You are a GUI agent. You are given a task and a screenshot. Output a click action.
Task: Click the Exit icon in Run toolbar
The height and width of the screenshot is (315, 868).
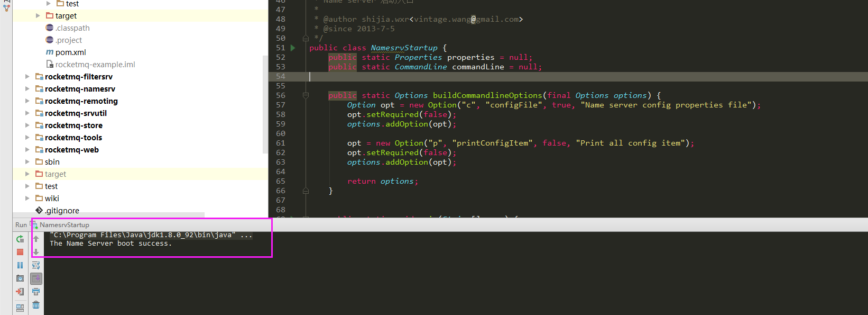pyautogui.click(x=20, y=292)
